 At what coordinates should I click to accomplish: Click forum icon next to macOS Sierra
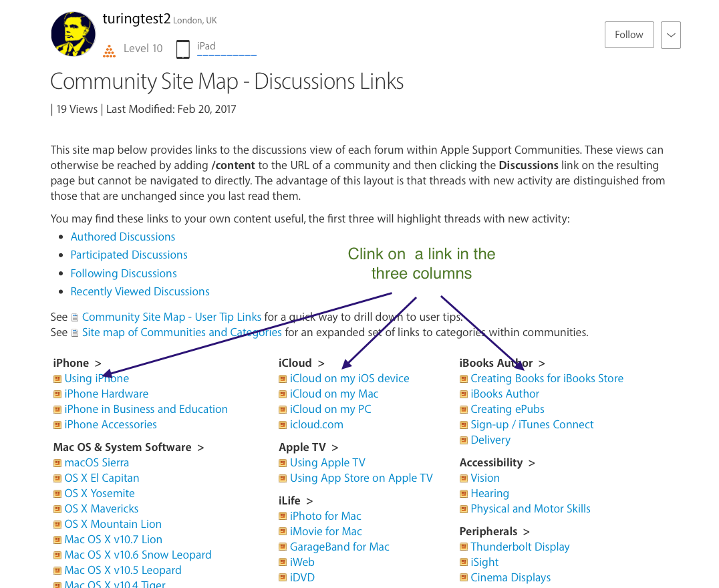pyautogui.click(x=57, y=463)
